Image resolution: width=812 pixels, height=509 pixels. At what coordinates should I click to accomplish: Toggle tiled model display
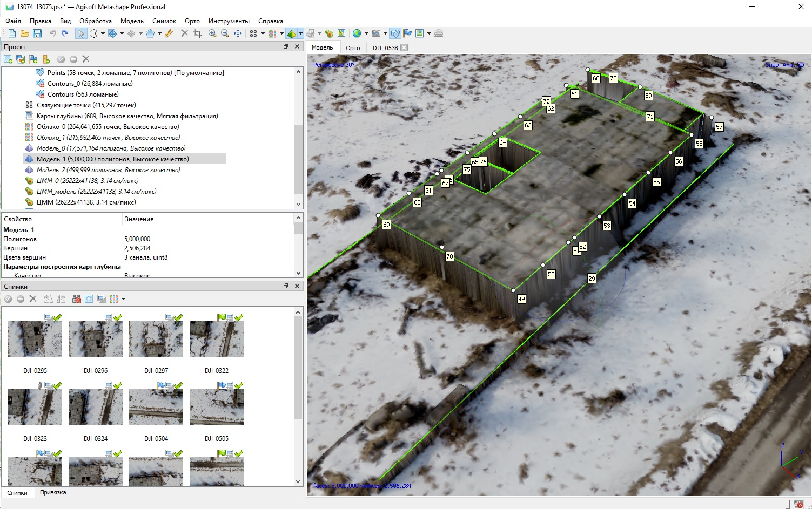[x=310, y=33]
